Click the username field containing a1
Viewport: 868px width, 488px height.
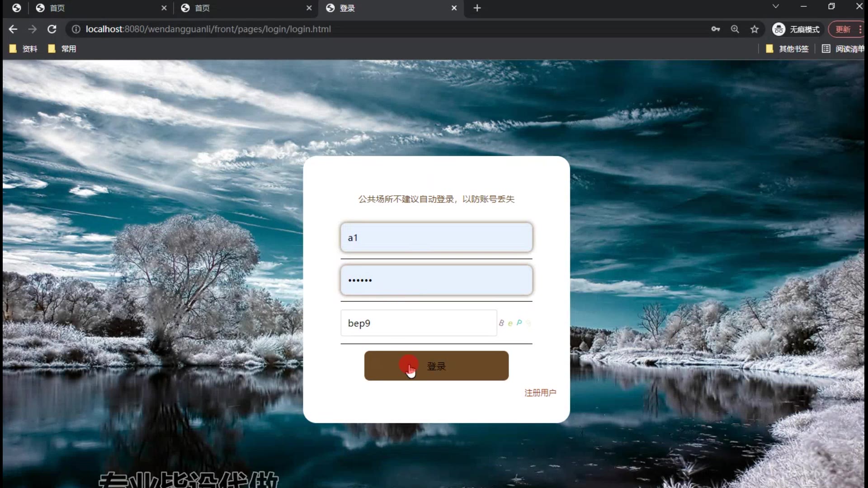tap(436, 238)
